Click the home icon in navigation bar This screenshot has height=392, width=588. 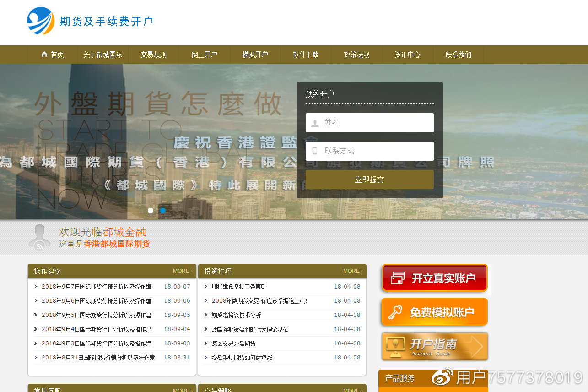click(x=44, y=54)
